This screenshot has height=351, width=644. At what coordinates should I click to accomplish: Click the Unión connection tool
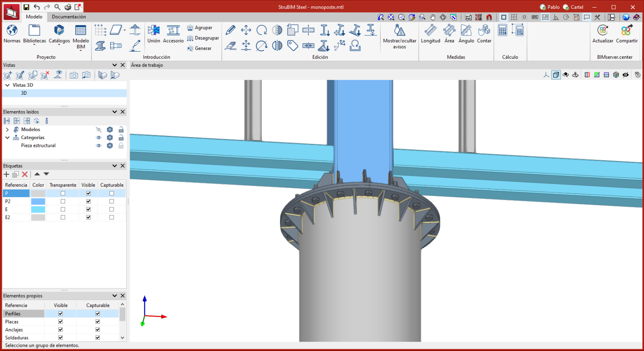pos(153,31)
